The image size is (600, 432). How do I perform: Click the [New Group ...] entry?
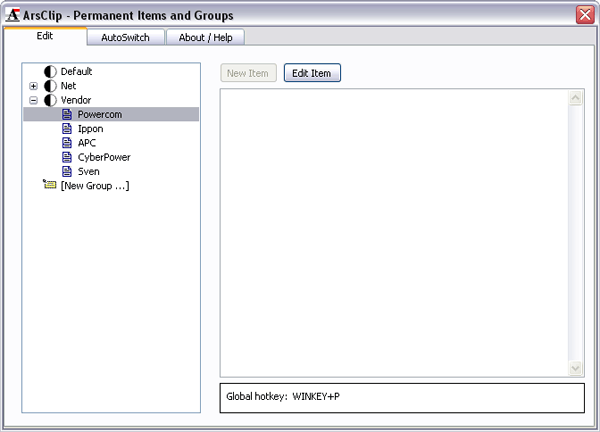(x=95, y=186)
